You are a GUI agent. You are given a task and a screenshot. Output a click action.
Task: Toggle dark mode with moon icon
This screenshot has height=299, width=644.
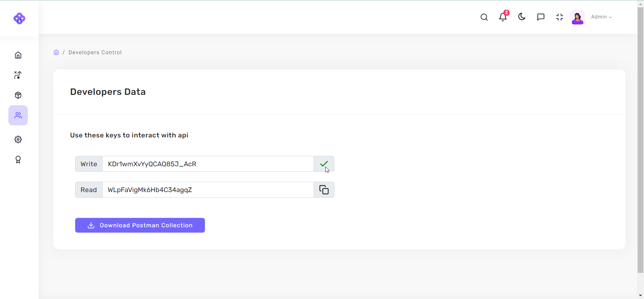point(522,17)
